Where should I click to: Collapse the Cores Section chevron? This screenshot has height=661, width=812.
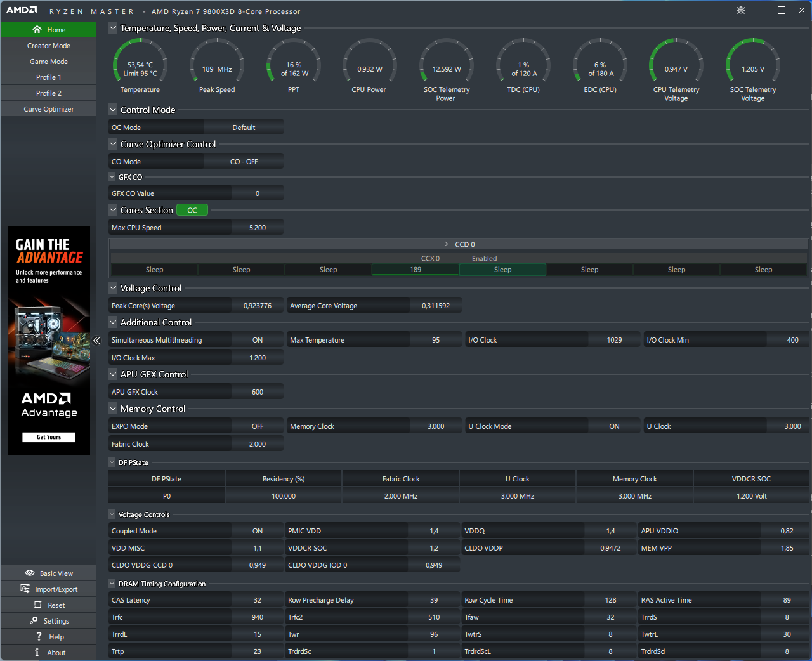[x=113, y=209]
